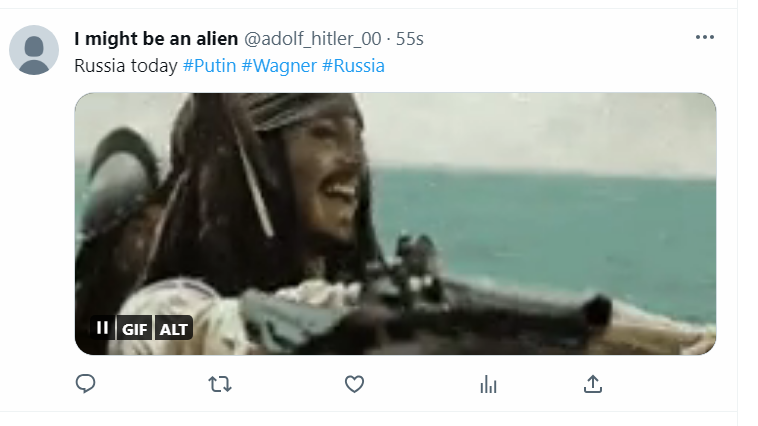Open the pirate GIF media
The image size is (758, 426).
point(395,223)
